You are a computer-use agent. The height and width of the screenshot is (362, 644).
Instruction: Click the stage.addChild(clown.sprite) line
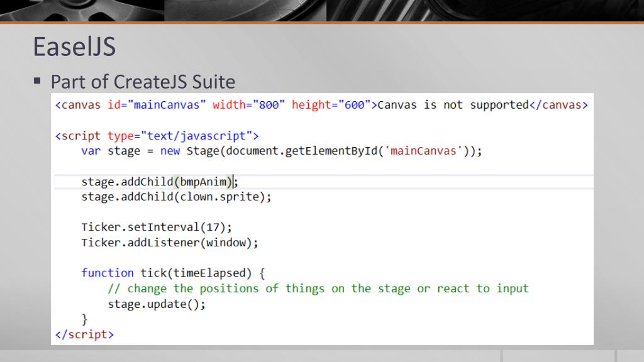click(176, 197)
